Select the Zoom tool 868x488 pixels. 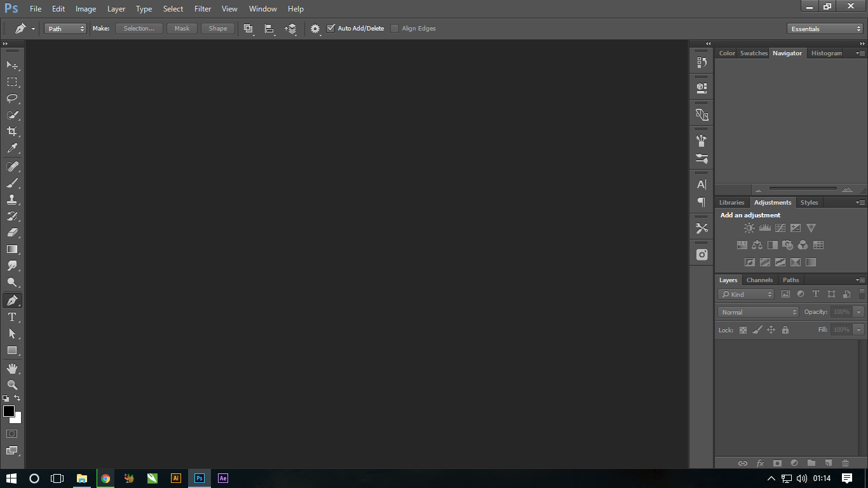click(12, 385)
